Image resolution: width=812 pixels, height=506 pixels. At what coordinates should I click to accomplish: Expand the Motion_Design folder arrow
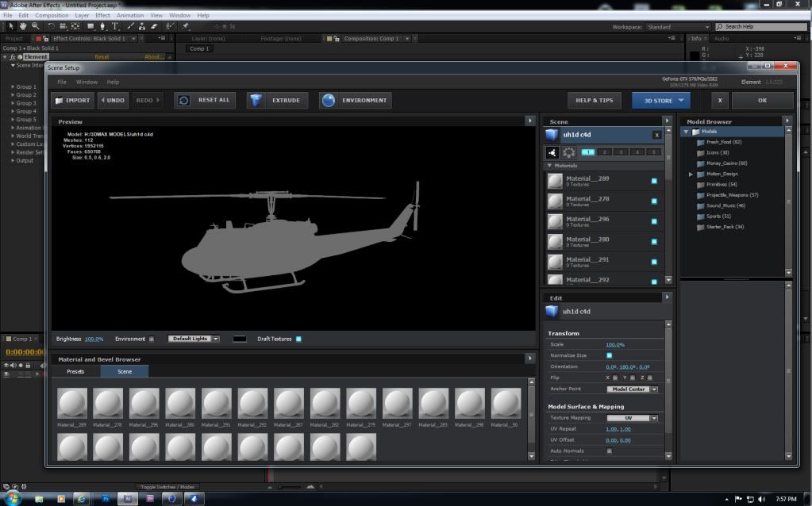[x=691, y=174]
